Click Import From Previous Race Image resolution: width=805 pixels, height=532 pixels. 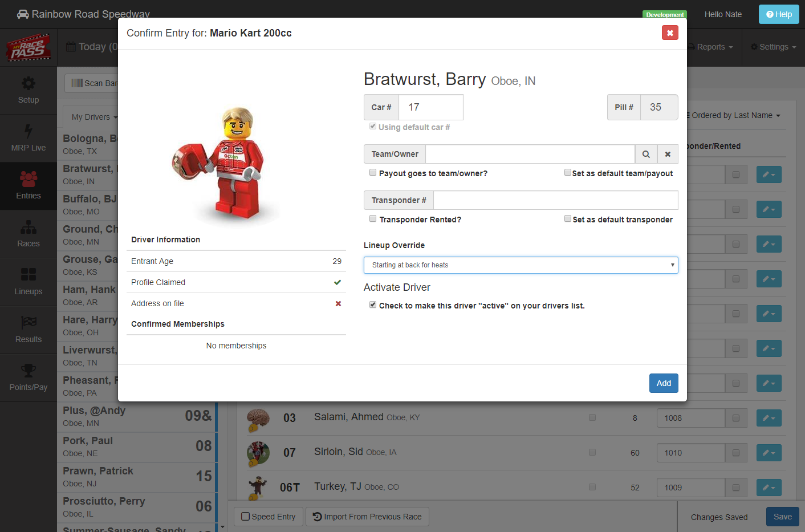coord(367,517)
